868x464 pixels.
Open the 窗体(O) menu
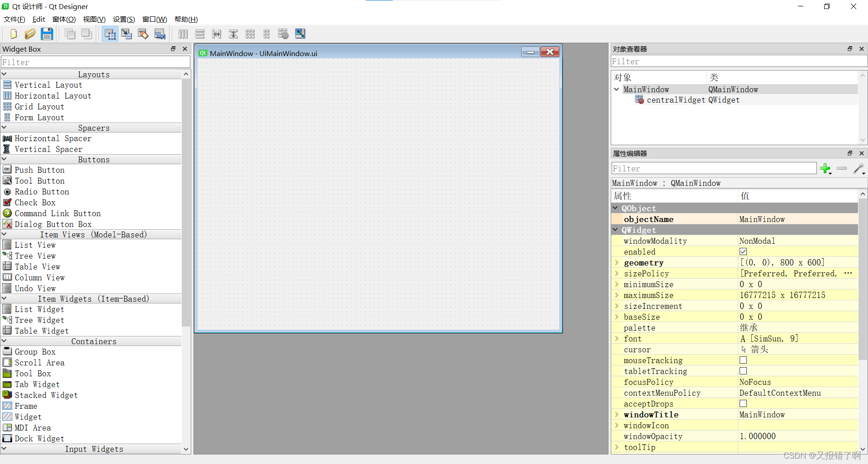click(x=64, y=19)
